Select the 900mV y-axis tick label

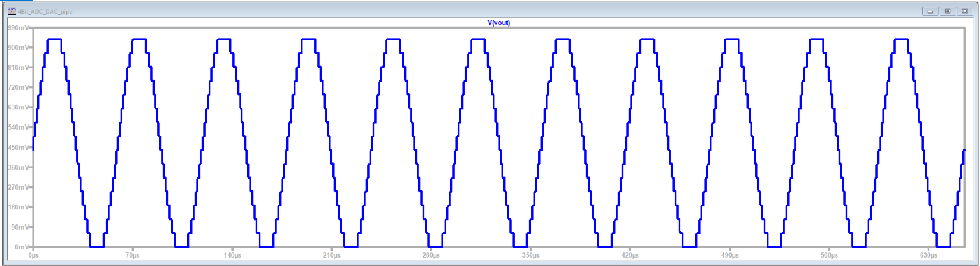[17, 48]
